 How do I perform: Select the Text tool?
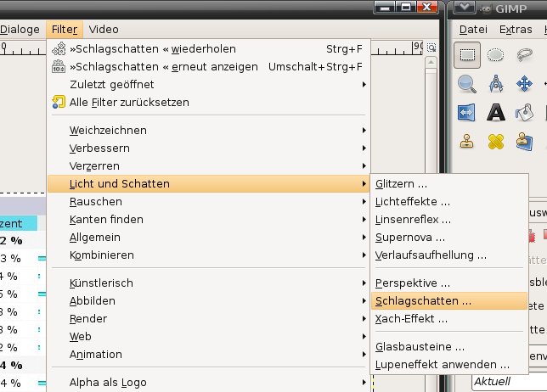(495, 113)
